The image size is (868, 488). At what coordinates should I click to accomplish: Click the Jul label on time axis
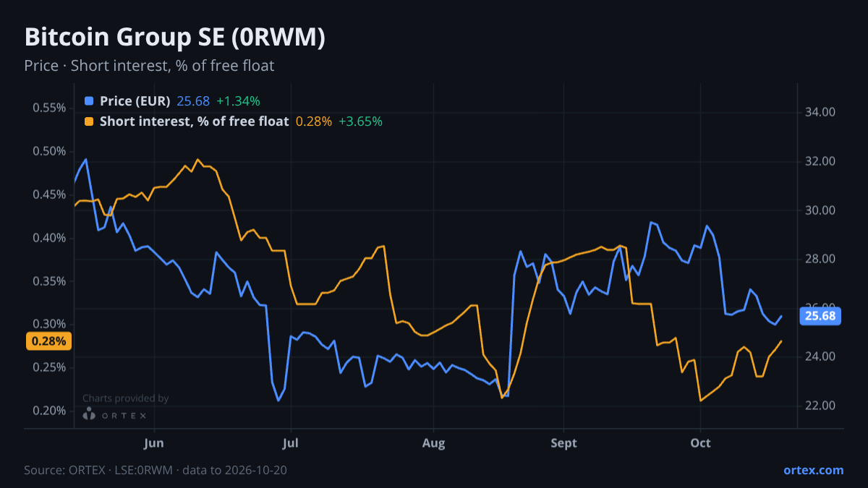coord(290,443)
